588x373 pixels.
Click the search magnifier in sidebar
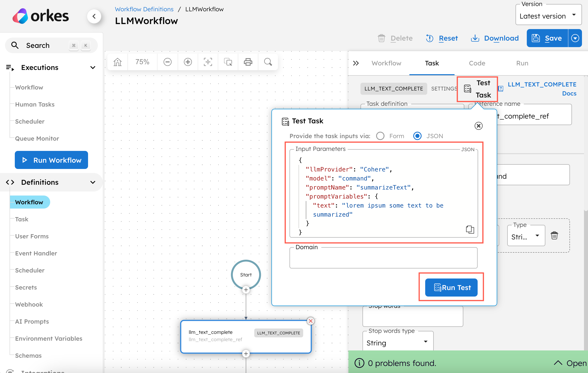click(x=15, y=45)
